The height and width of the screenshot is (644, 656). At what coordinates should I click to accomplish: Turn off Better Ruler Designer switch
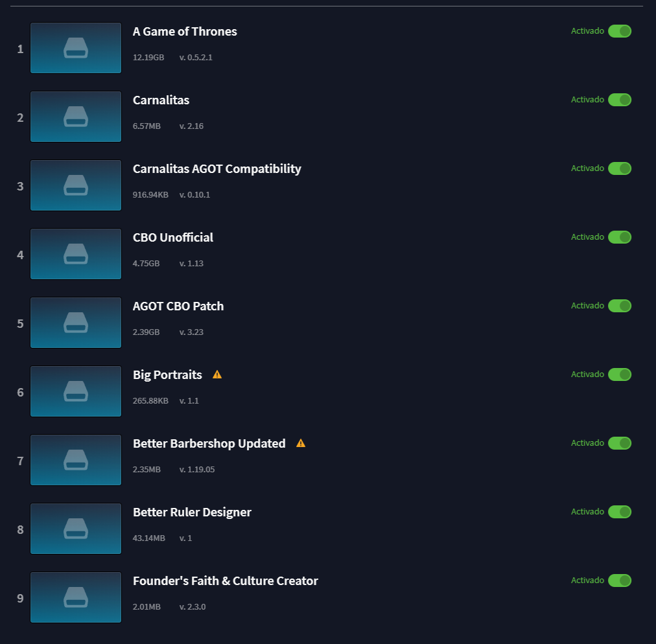pyautogui.click(x=620, y=511)
